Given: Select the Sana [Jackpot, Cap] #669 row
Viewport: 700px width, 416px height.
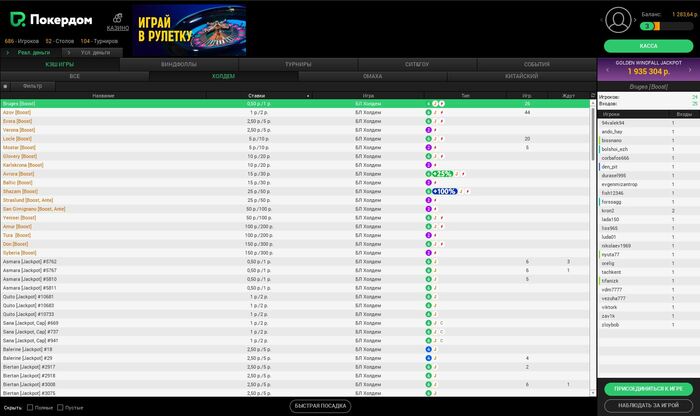Looking at the screenshot, I should pos(295,323).
